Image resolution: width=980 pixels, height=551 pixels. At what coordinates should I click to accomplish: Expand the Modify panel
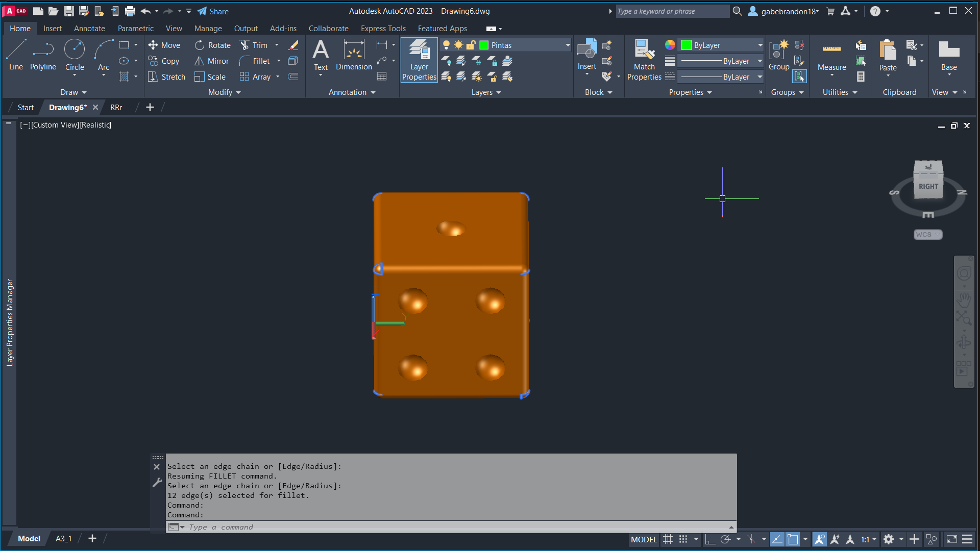tap(224, 92)
